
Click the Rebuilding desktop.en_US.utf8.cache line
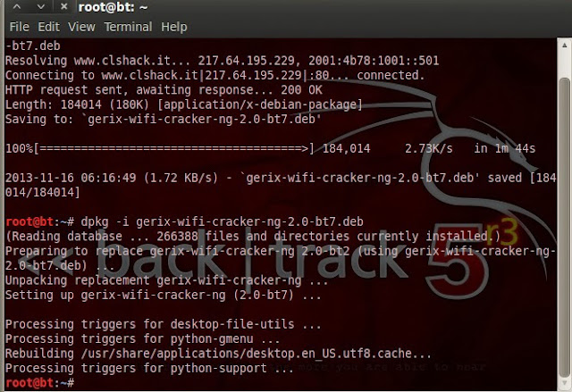point(218,354)
